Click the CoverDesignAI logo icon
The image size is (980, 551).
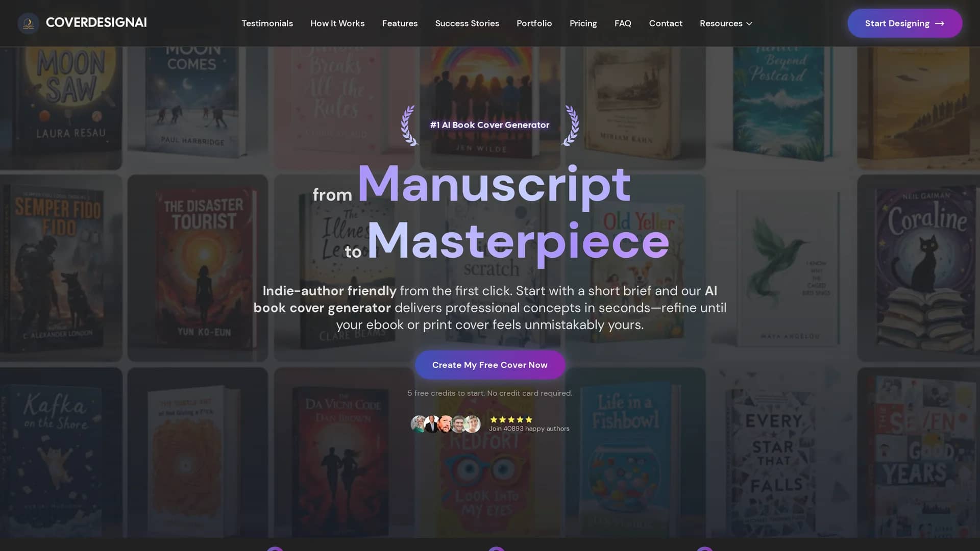(x=28, y=23)
